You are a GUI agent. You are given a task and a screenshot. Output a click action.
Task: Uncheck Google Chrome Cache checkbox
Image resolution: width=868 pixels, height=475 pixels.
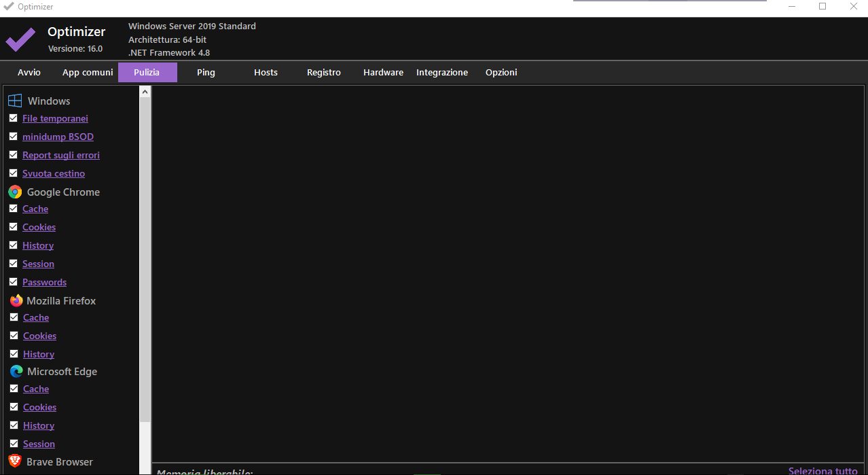pyautogui.click(x=13, y=209)
